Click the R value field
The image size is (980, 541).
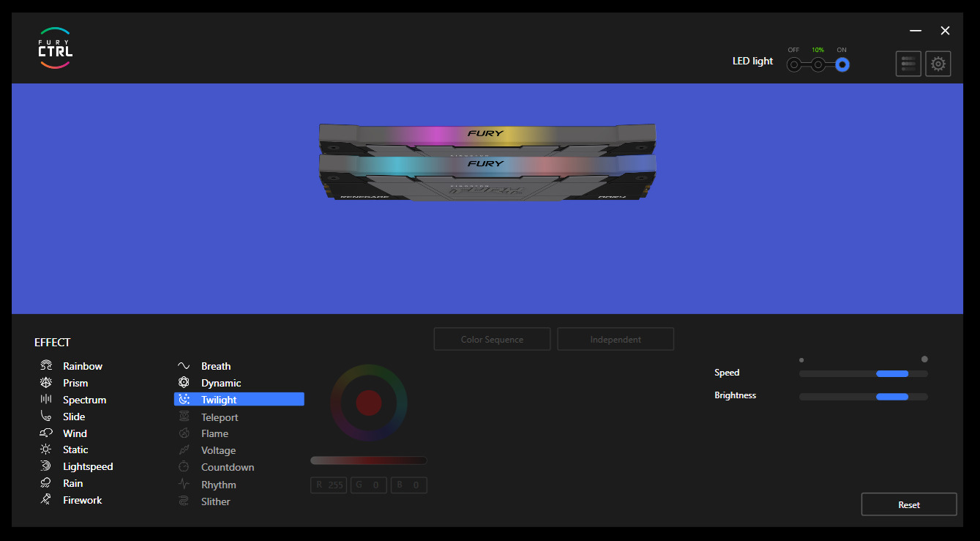329,485
